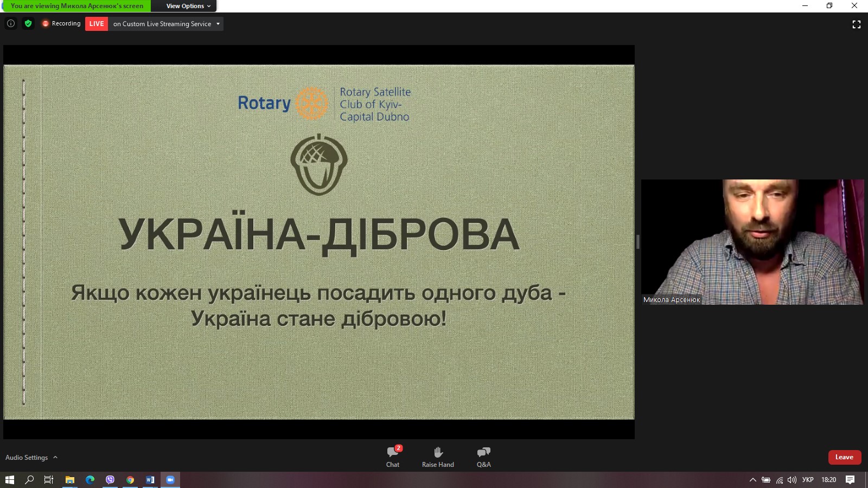Click the meeting information icon
The height and width of the screenshot is (488, 868).
[11, 23]
